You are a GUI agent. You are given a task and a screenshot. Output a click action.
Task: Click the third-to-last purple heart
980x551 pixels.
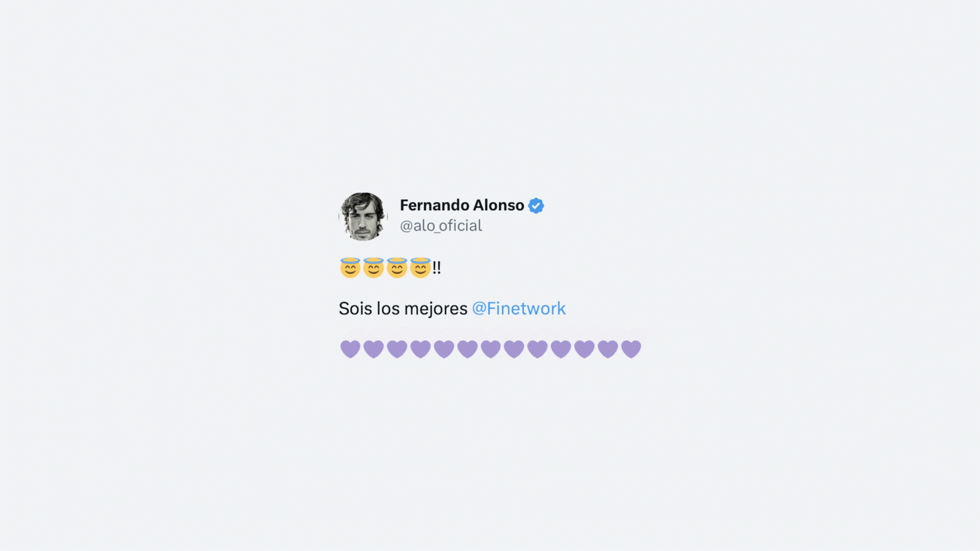coord(584,349)
